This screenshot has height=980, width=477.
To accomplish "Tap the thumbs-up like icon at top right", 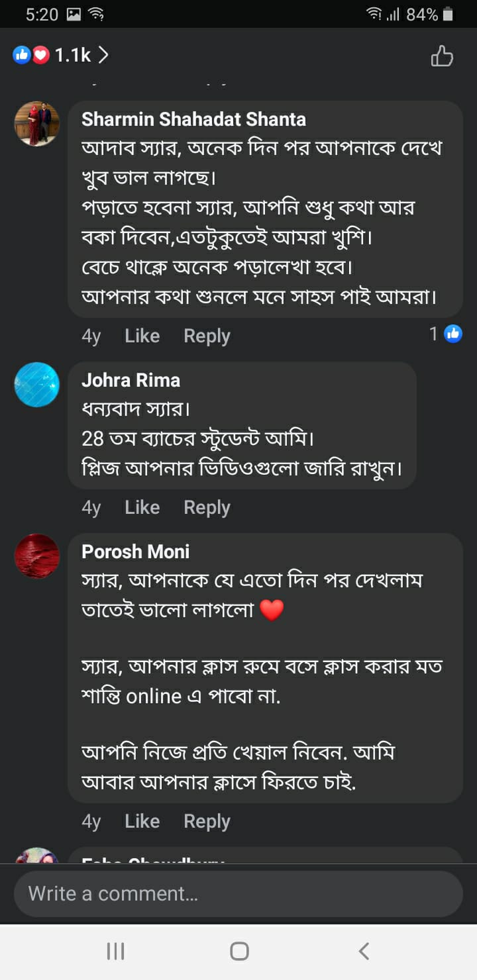I will 442,56.
